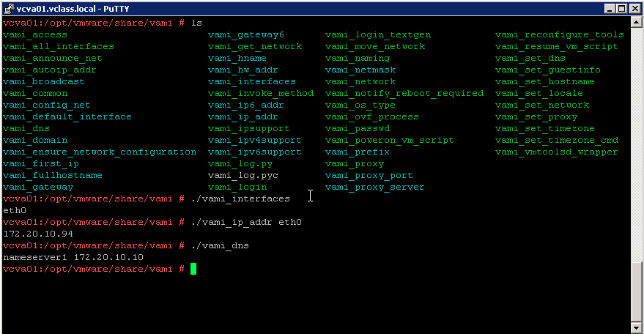Click the eth0 output line
Screen dimensions: 644x334
[15, 210]
